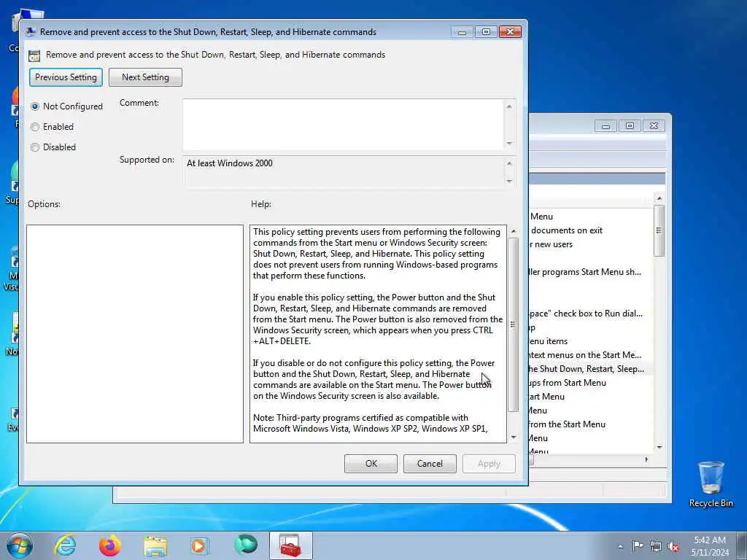The width and height of the screenshot is (747, 560).
Task: Close the policy setting dialog
Action: [510, 32]
